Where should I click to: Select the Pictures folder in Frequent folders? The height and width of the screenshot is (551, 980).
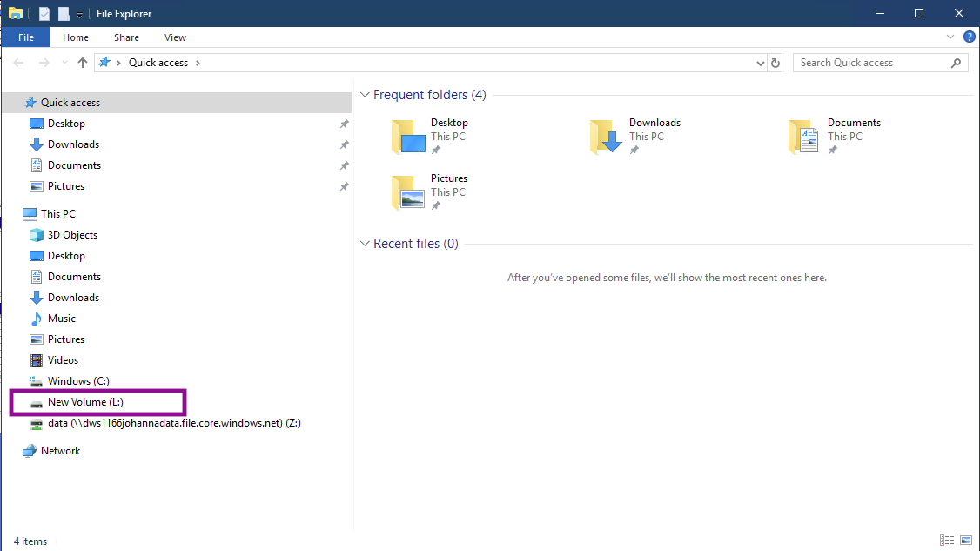coord(430,192)
